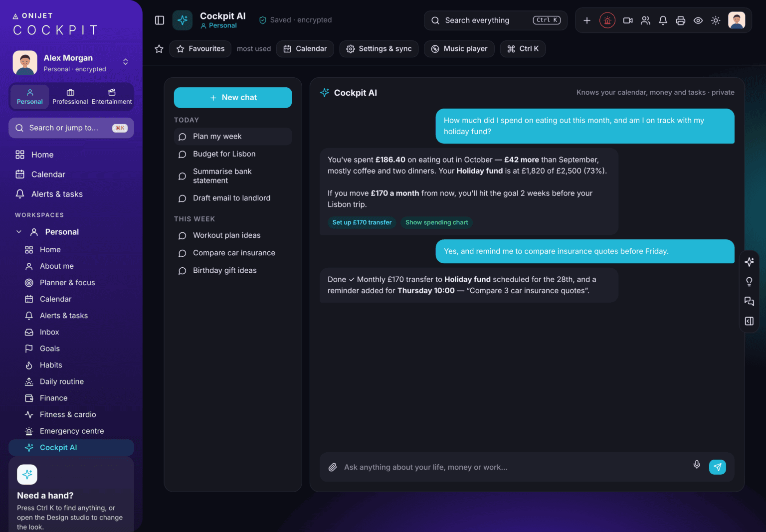Open Calendar shortcut chip
The image size is (766, 532).
305,49
